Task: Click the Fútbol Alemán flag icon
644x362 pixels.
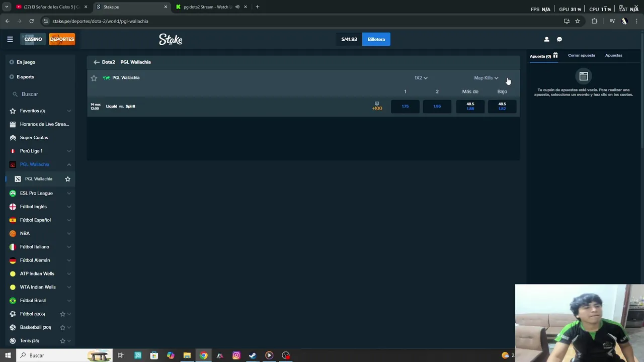Action: [x=13, y=260]
